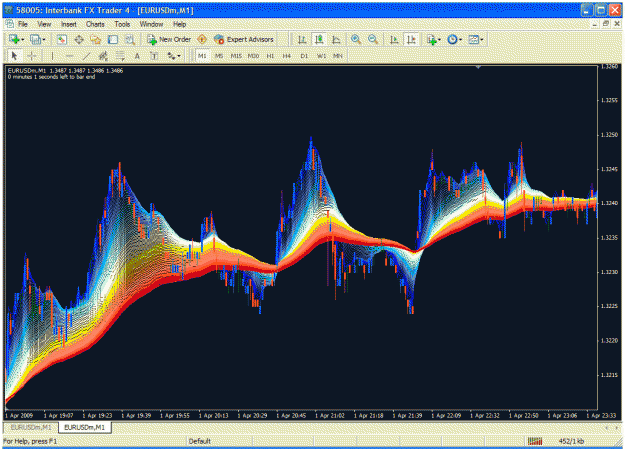Viewport: 625px width, 449px height.
Task: Click the connection status bars icon
Action: [x=535, y=441]
